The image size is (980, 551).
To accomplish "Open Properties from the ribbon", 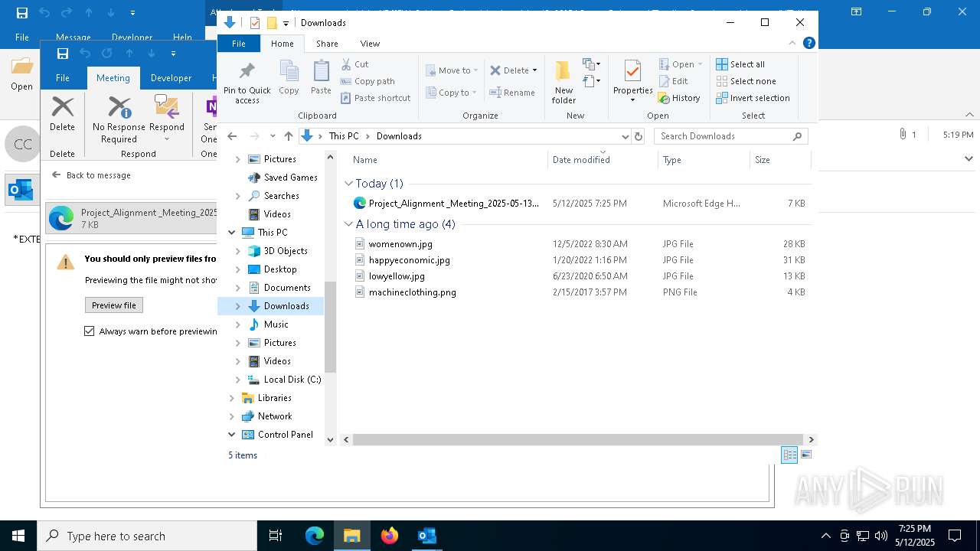I will (632, 82).
